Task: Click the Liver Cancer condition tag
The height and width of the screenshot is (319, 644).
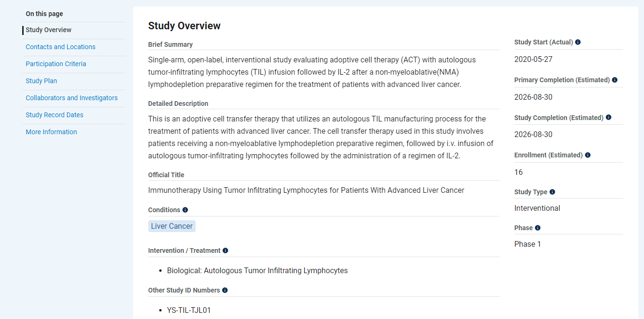Action: tap(172, 226)
